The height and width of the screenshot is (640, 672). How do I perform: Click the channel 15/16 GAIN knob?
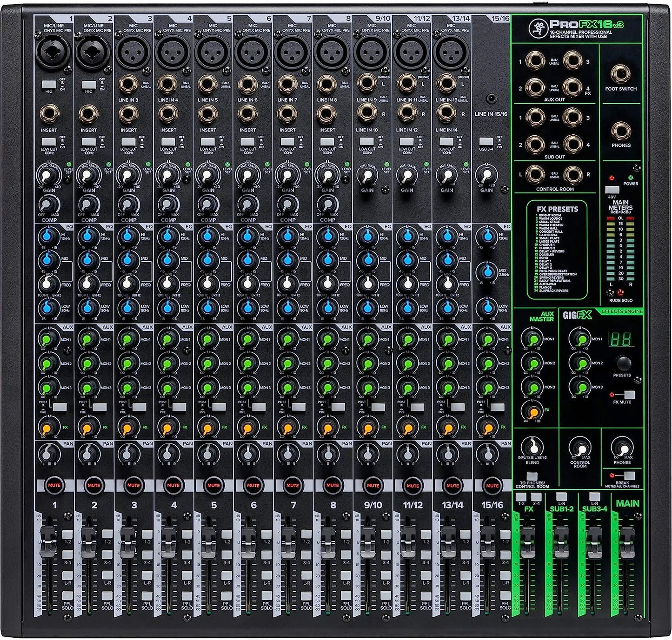(486, 175)
